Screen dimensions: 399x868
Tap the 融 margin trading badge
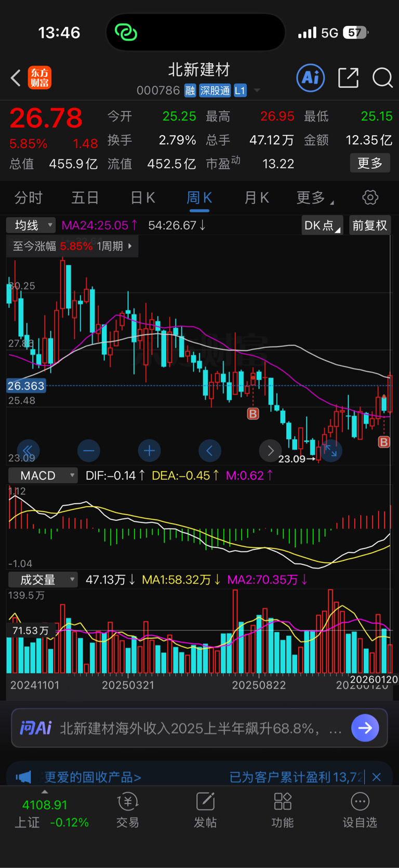coord(190,91)
